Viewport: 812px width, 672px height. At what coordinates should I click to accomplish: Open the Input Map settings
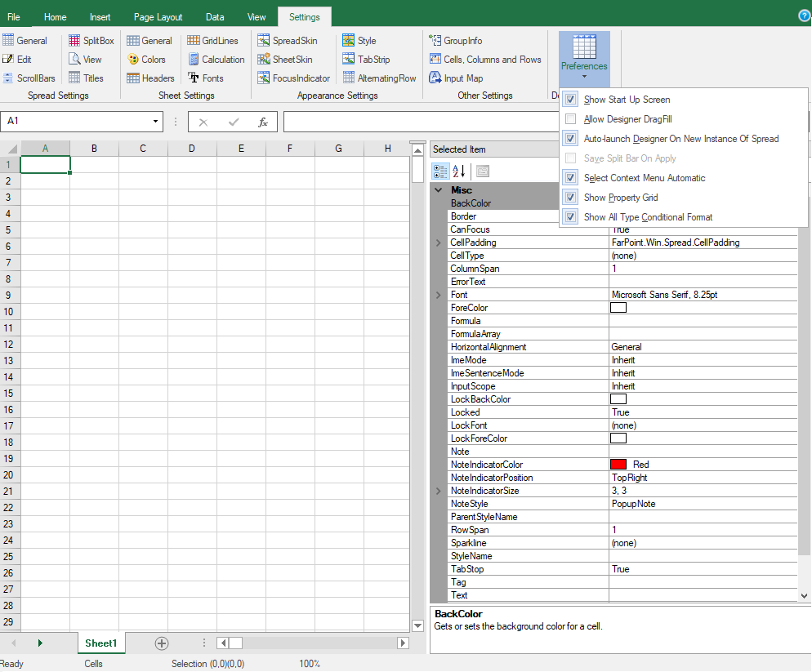point(456,78)
